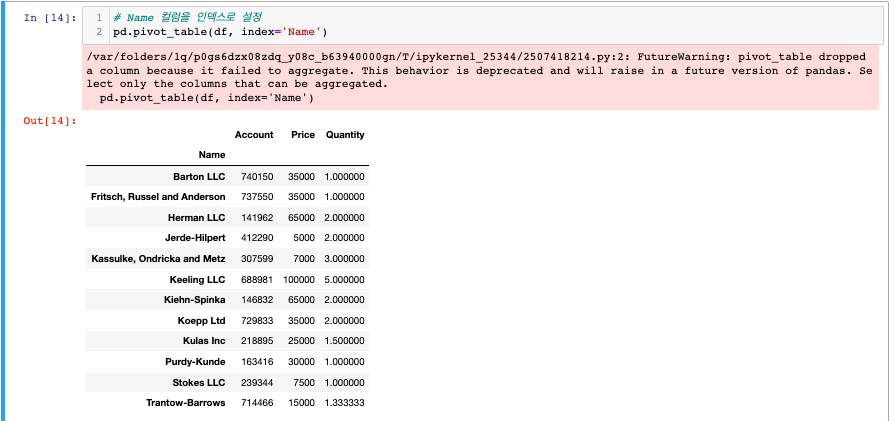Click Price 100000 for Keeling LLC
895x421 pixels.
(299, 280)
